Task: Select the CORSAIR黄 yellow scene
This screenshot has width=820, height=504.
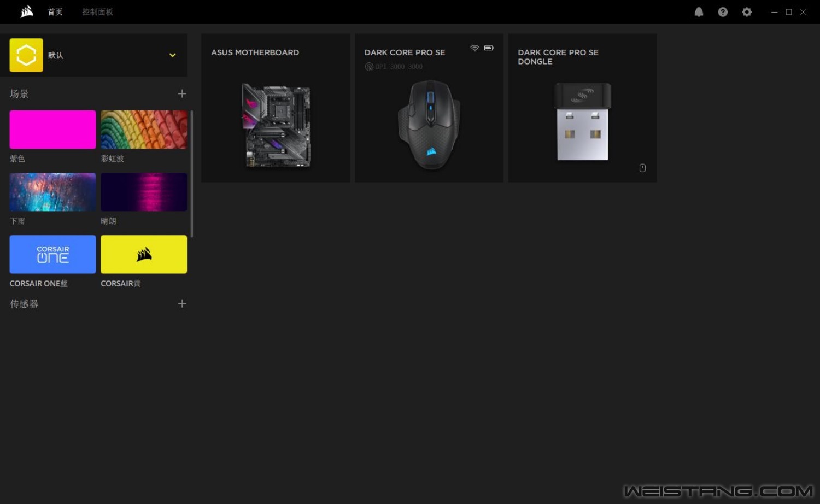Action: coord(144,254)
